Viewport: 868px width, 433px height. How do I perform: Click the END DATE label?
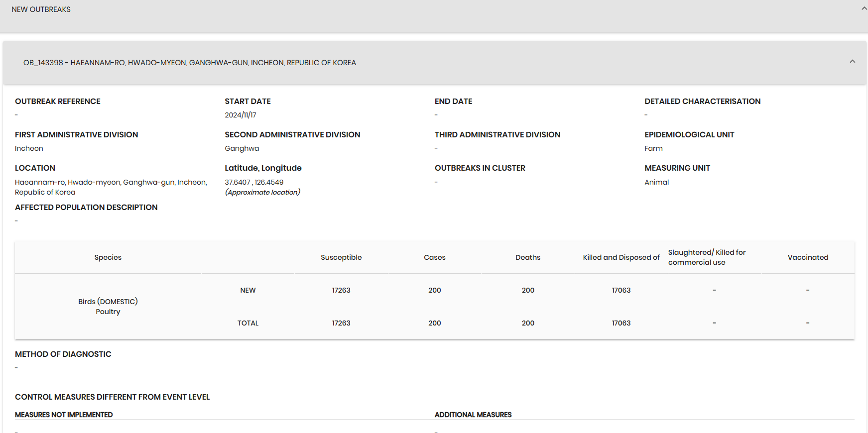tap(453, 102)
